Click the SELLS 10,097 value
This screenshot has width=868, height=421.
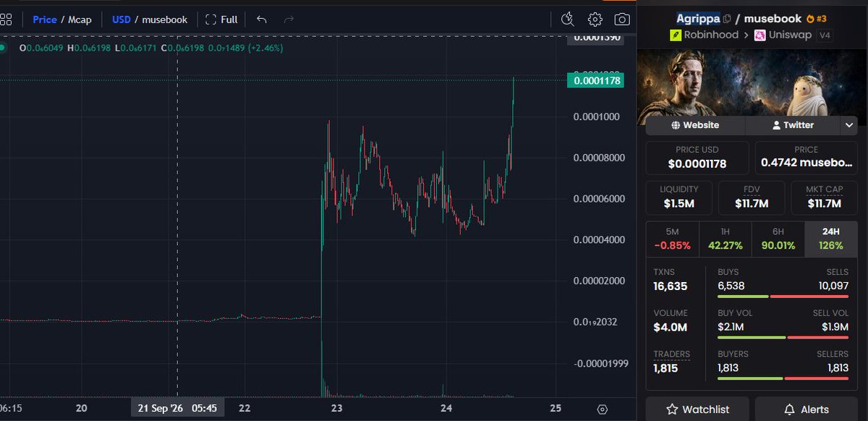[832, 286]
